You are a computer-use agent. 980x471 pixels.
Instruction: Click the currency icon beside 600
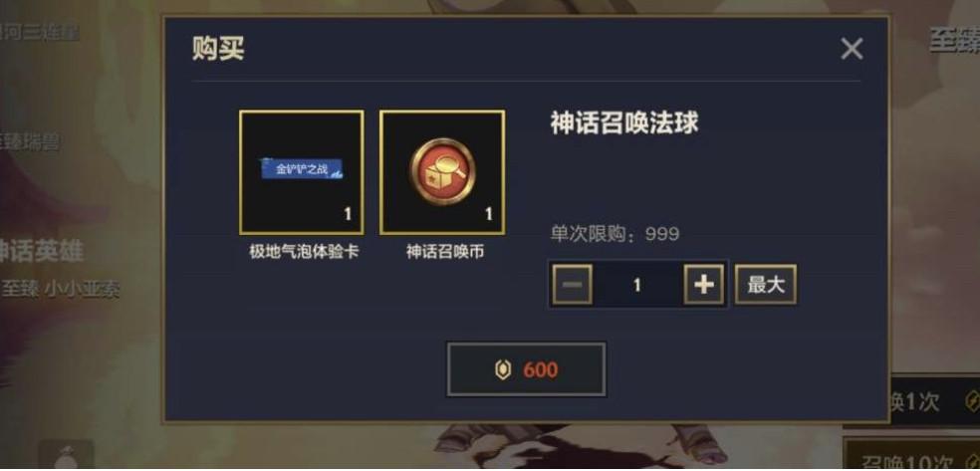pyautogui.click(x=501, y=369)
